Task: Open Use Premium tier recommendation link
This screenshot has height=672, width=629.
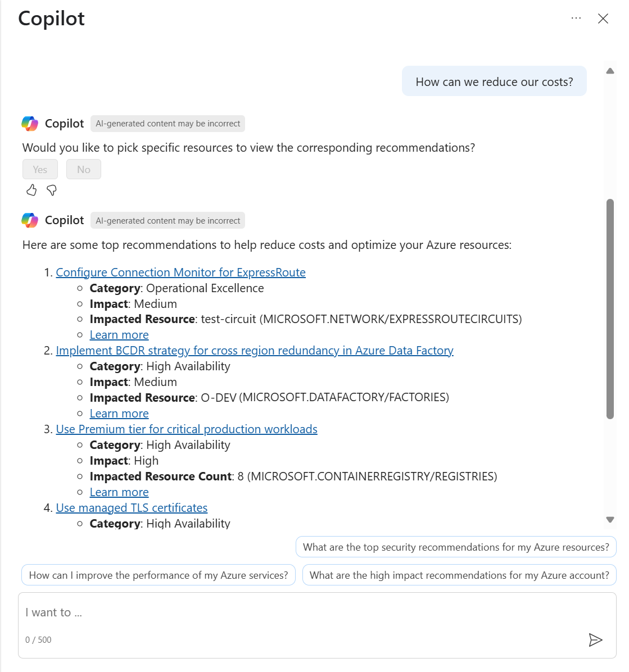Action: pyautogui.click(x=187, y=429)
